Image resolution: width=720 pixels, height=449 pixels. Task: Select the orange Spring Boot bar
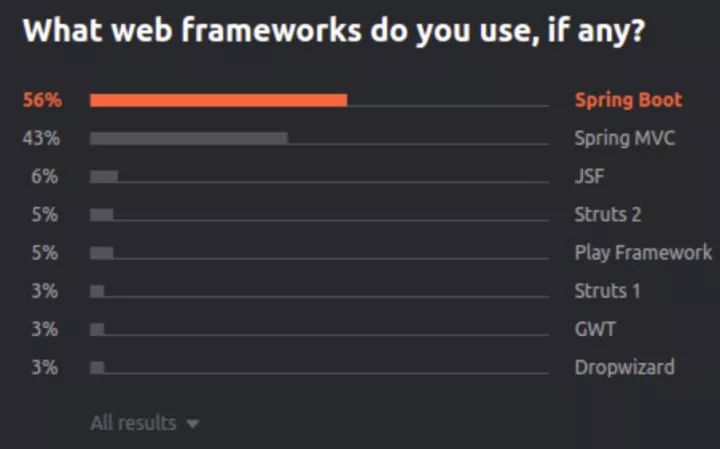(x=218, y=100)
